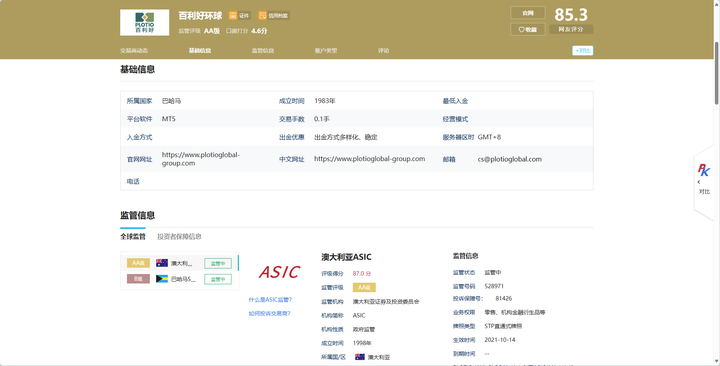Click the heart 收藏 favorite icon
Image resolution: width=720 pixels, height=366 pixels.
[x=522, y=29]
